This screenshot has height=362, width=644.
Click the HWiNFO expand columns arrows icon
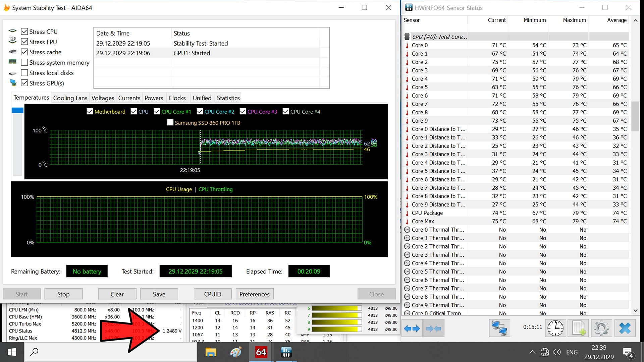click(412, 328)
